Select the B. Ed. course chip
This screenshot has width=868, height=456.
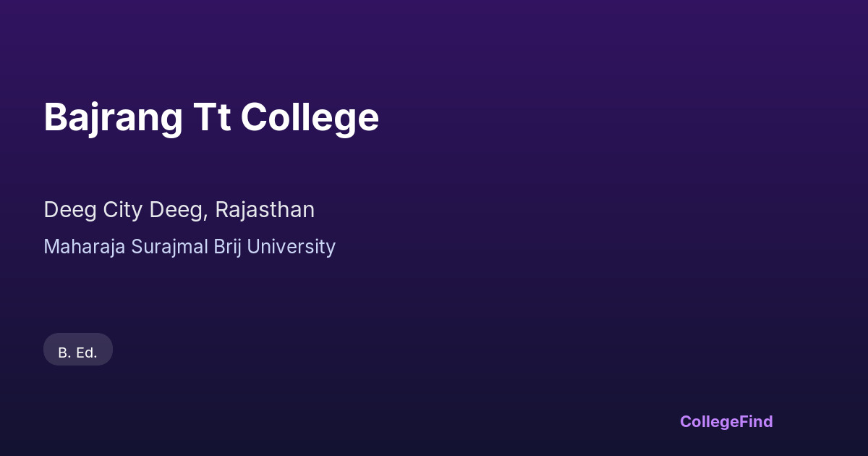(78, 352)
